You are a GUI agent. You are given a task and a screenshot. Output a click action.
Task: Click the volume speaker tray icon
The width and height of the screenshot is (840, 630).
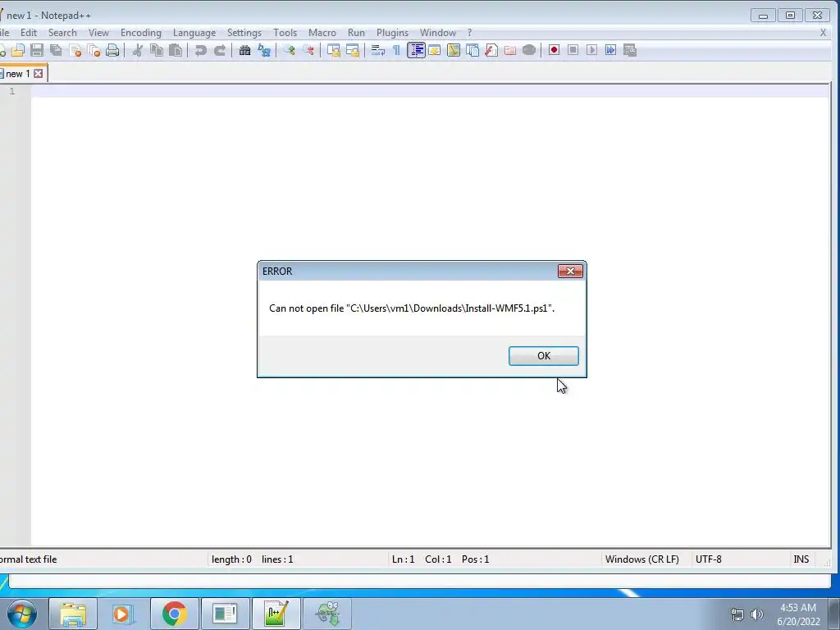[x=756, y=614]
